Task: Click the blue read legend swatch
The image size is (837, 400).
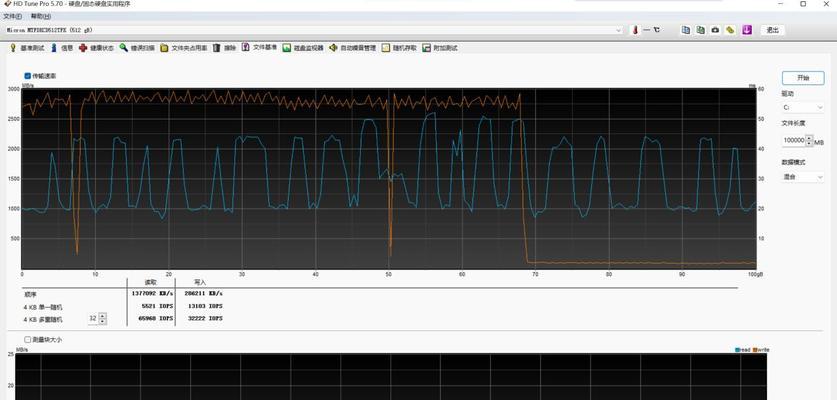Action: (737, 350)
